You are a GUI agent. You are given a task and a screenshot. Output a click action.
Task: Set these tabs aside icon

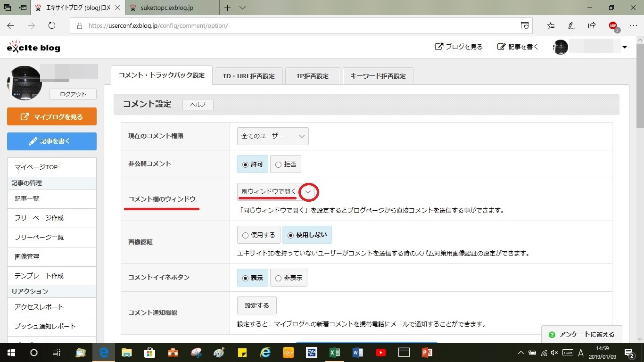pos(23,8)
